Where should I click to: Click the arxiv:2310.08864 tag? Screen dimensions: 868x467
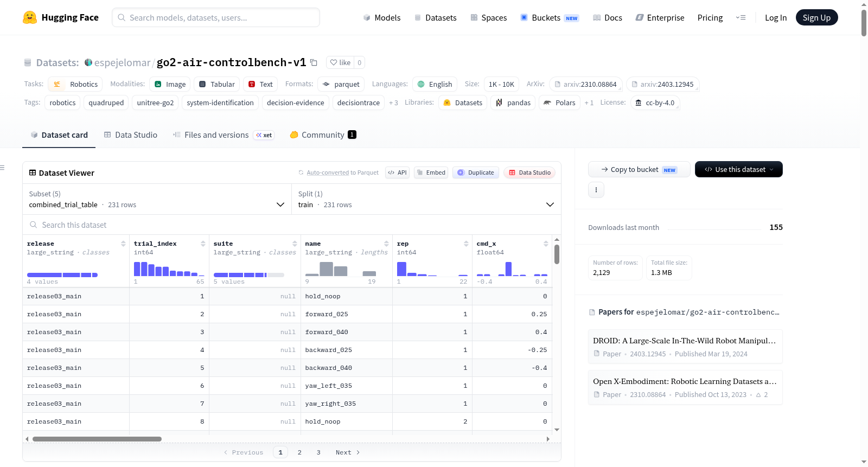[x=585, y=84]
